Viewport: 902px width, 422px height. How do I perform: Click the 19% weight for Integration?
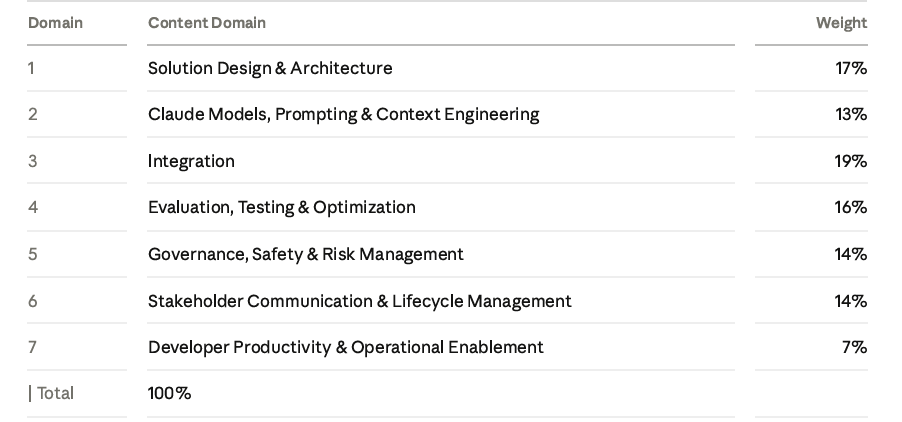point(851,161)
